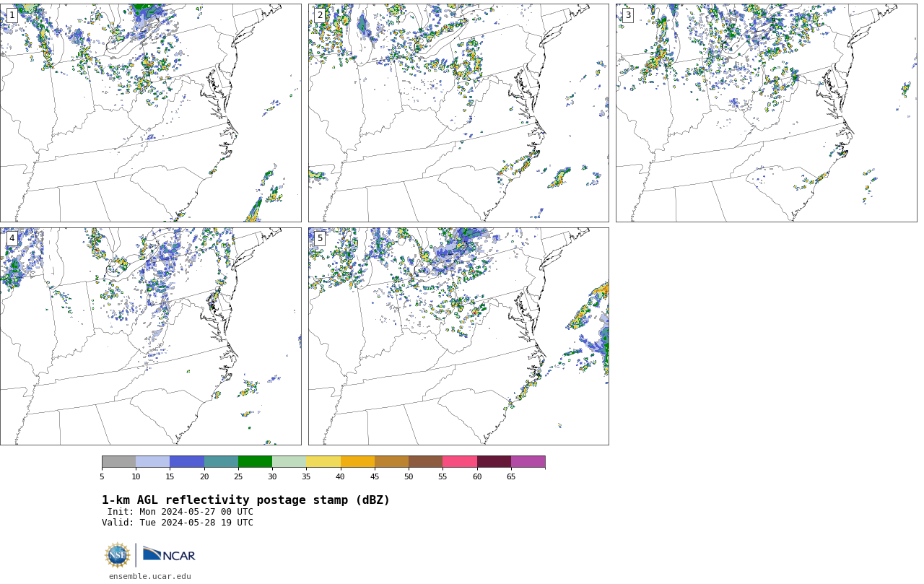The width and height of the screenshot is (924, 584).
Task: Open ensemble member 5 reflectivity map
Action: [458, 336]
